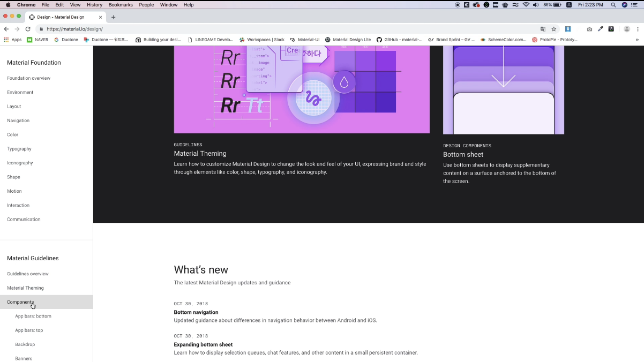644x362 pixels.
Task: Open the Bottom sheet card image
Action: click(x=504, y=90)
